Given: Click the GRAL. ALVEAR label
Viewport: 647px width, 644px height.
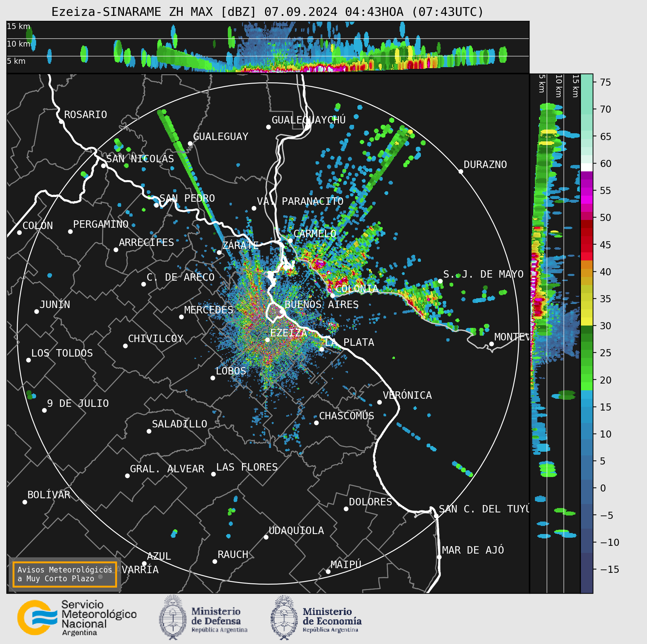Looking at the screenshot, I should (x=167, y=469).
